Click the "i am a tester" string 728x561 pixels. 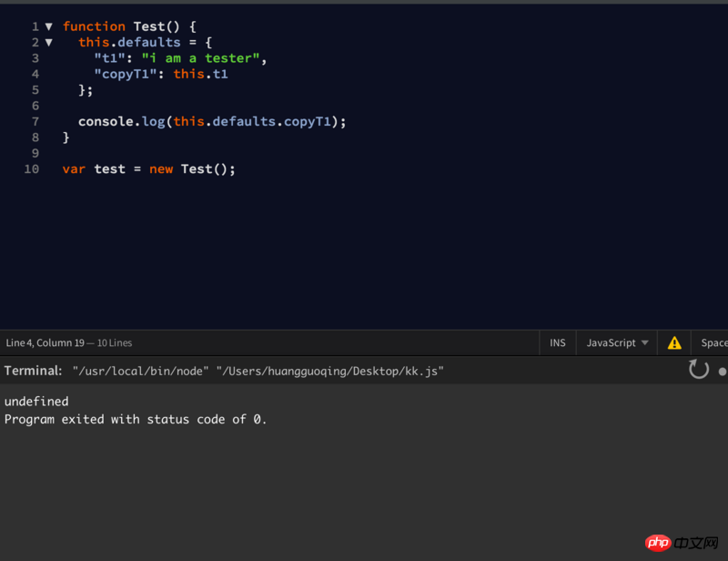(200, 58)
